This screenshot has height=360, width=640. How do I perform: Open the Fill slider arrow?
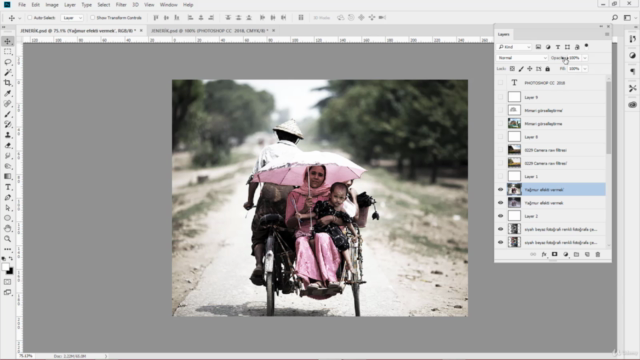[585, 69]
